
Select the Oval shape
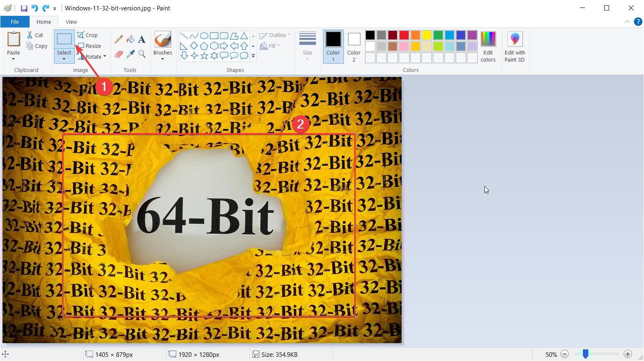click(204, 35)
